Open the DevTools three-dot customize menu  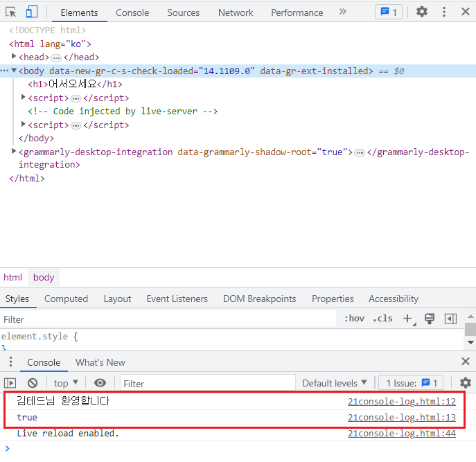(444, 12)
